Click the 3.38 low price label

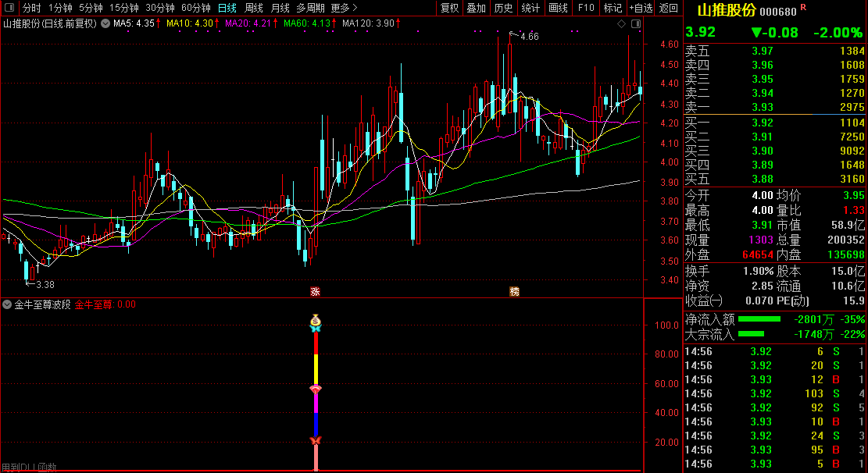(45, 284)
